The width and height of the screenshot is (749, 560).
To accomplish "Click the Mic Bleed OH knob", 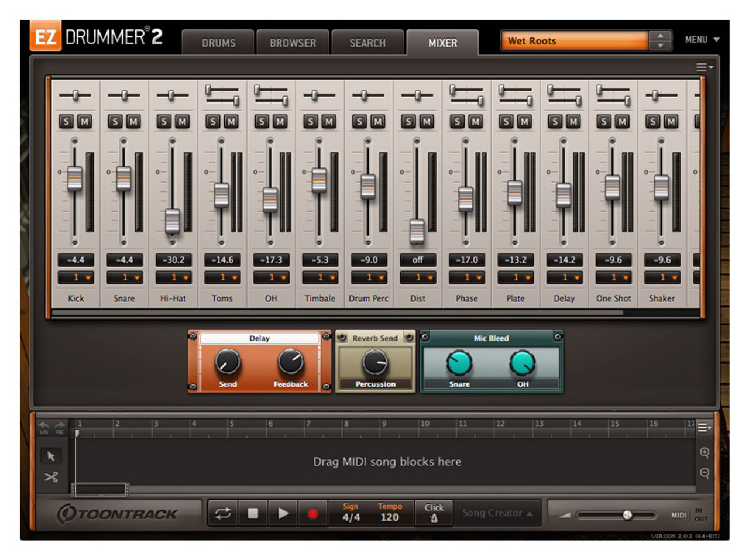I will coord(523,363).
